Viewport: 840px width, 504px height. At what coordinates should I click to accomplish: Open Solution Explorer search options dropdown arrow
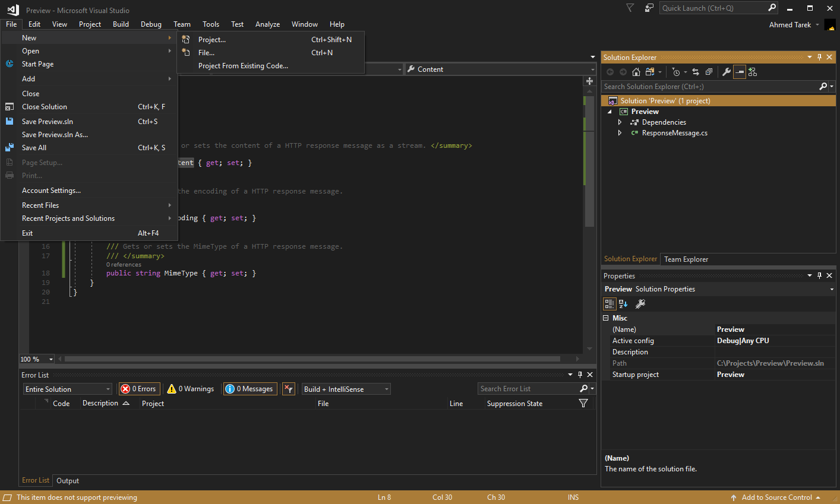(832, 87)
